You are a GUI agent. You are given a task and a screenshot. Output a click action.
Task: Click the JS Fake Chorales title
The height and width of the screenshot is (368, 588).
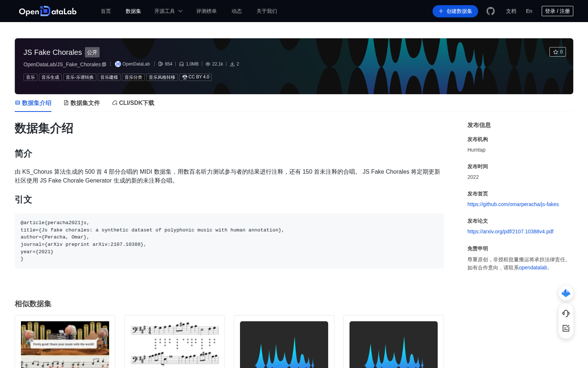tap(53, 52)
